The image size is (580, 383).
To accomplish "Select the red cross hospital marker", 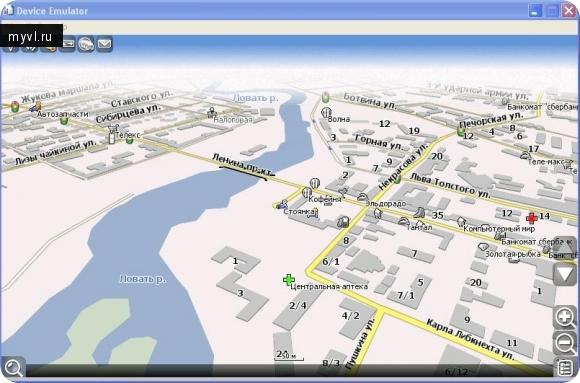I will point(532,218).
